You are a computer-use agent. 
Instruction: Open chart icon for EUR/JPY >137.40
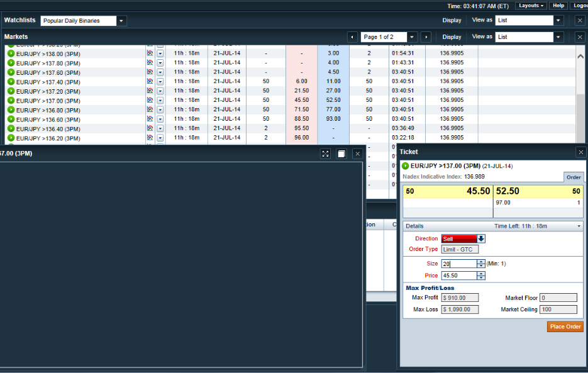click(x=150, y=81)
